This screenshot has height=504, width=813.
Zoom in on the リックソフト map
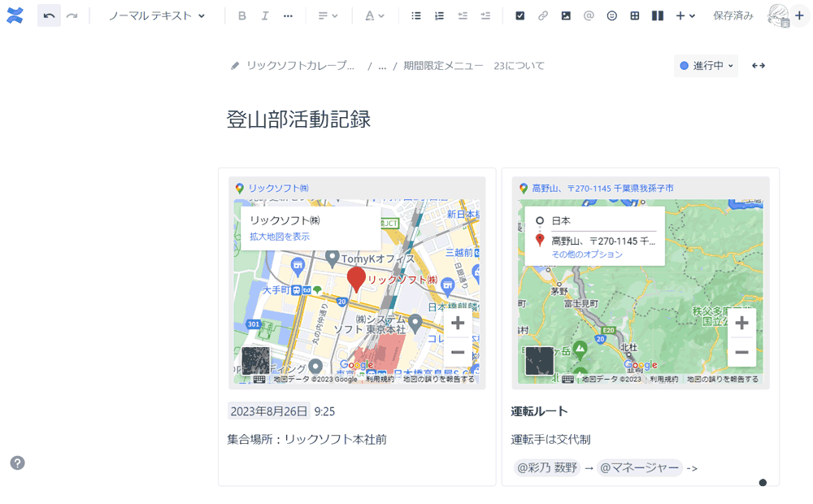click(458, 323)
